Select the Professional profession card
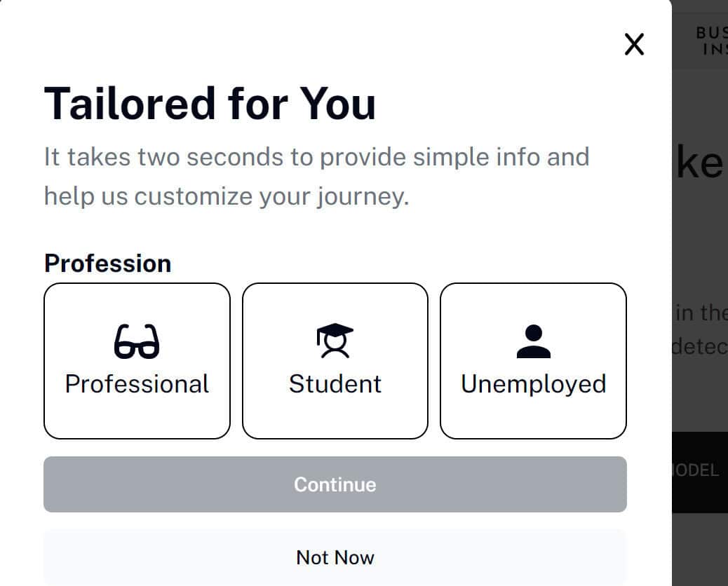The width and height of the screenshot is (728, 586). (137, 361)
